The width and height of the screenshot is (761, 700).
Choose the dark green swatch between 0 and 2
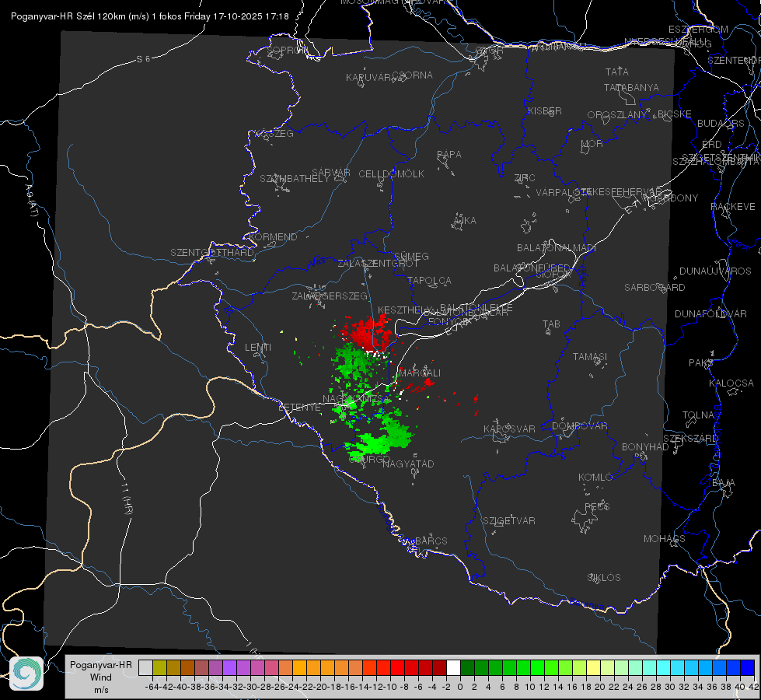pos(467,667)
